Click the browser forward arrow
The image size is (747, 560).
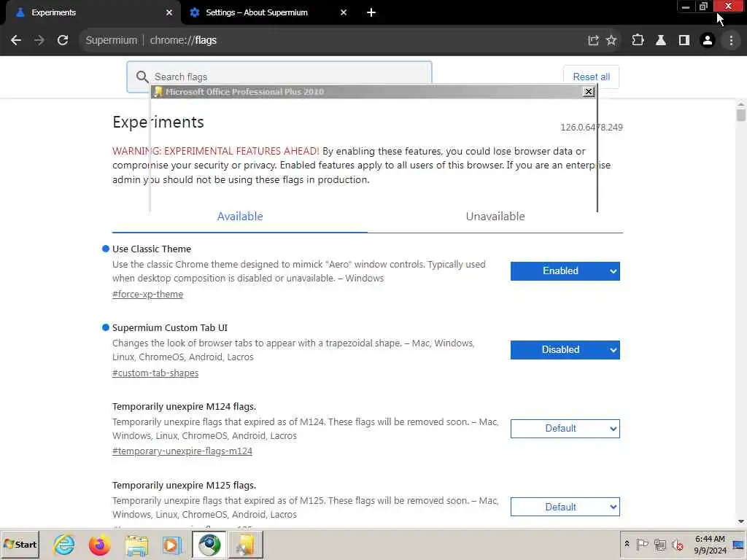pos(39,41)
